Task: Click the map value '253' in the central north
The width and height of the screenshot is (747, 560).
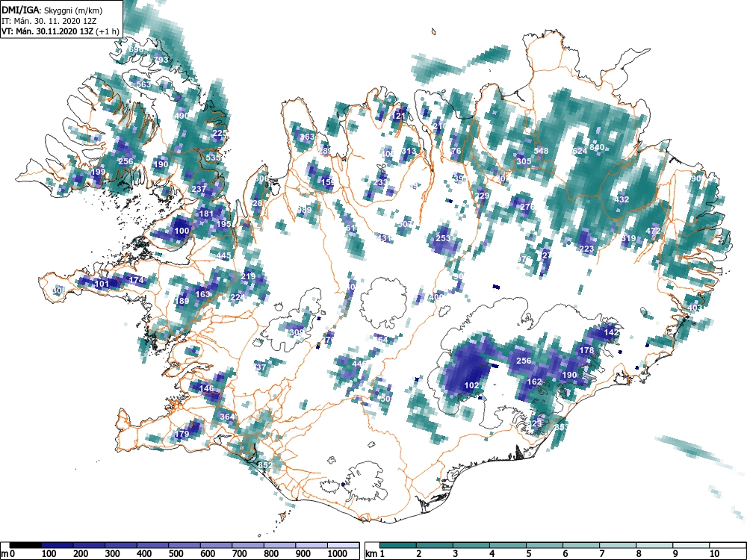Action: [x=443, y=238]
